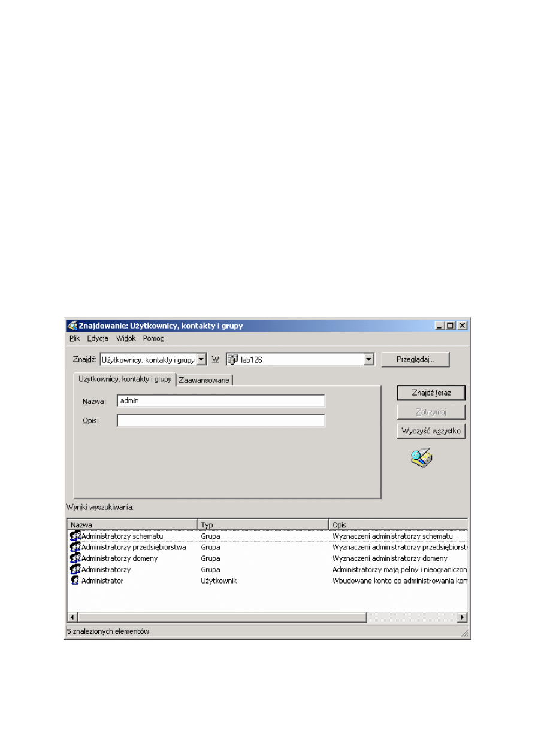Click the Administrator user icon in results
This screenshot has height=756, width=535.
coord(75,581)
